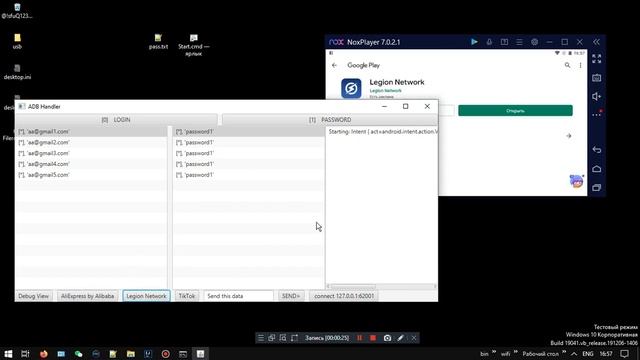Open NoxPlayer hamburger menu icon
The image size is (640, 360).
pos(519,42)
